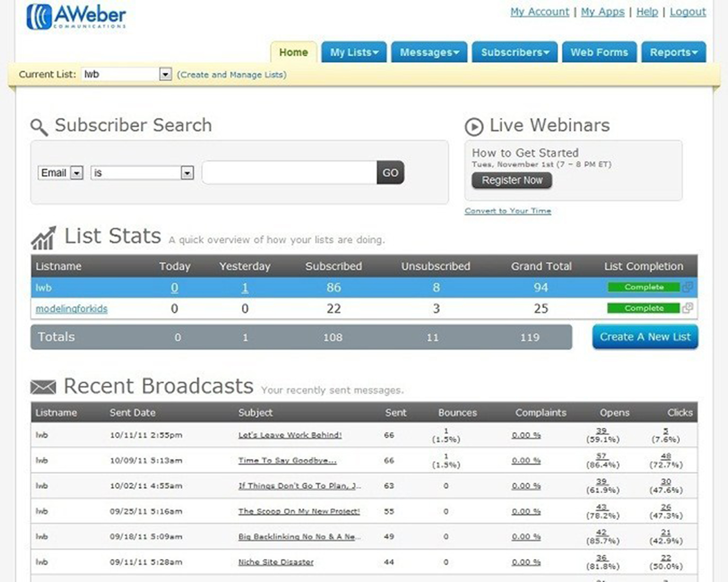Open the modelingforkids list link
Image resolution: width=728 pixels, height=582 pixels.
(x=71, y=308)
